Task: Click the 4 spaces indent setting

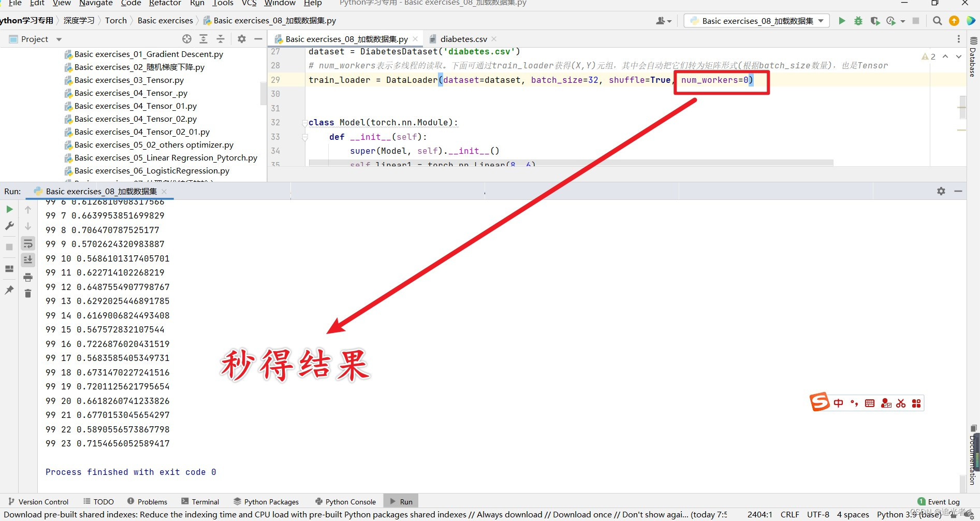Action: [x=853, y=515]
